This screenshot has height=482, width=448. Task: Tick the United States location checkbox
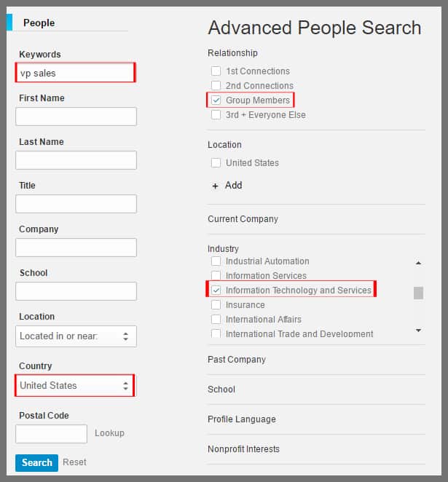(x=216, y=163)
